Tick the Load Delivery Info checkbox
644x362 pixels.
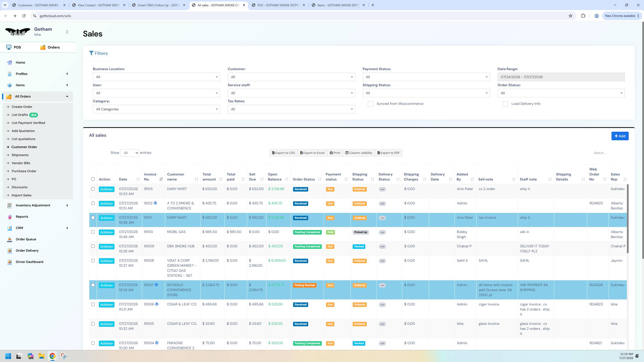505,104
